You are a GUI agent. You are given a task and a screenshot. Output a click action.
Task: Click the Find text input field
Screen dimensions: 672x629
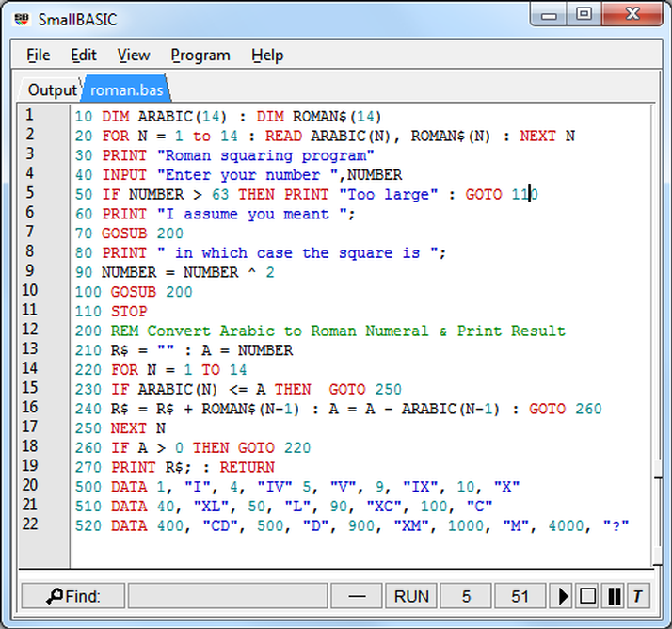[x=227, y=596]
